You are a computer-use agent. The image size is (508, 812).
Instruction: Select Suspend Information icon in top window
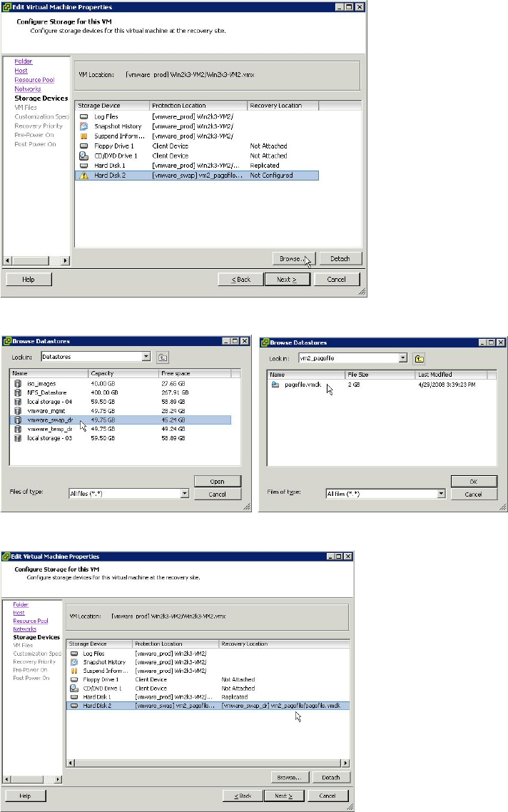[84, 136]
